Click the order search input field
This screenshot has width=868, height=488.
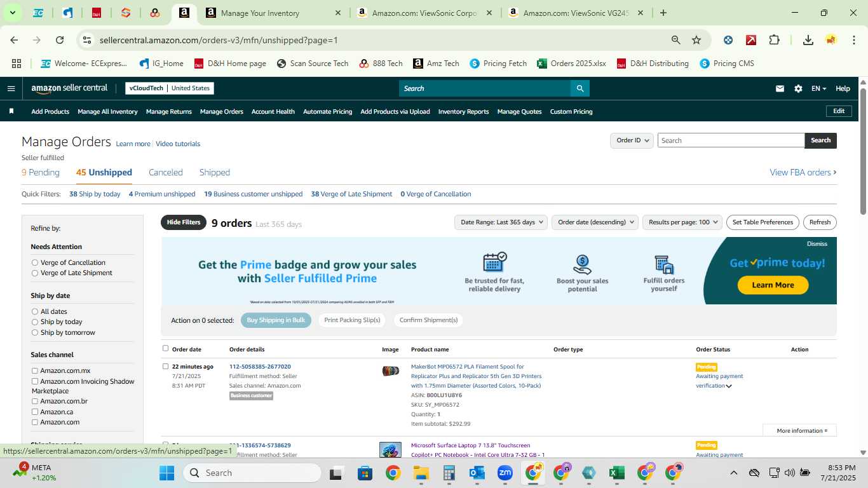[x=731, y=140]
